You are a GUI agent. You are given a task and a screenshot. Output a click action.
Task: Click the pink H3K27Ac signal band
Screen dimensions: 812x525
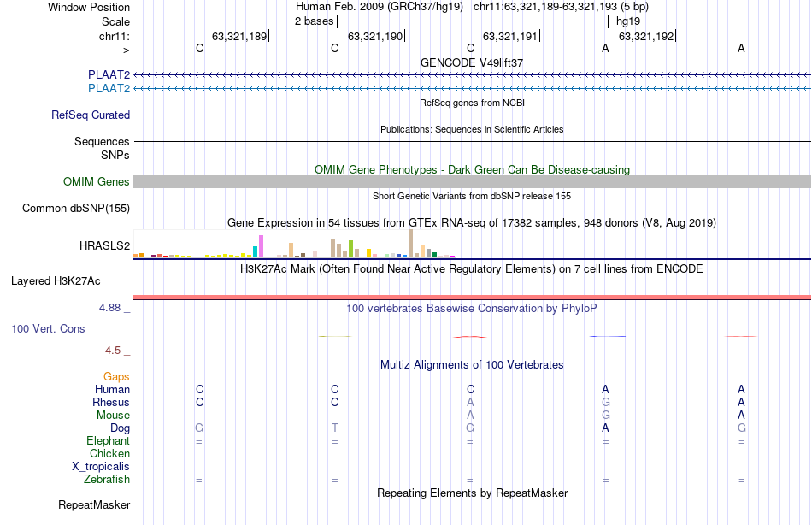point(473,297)
